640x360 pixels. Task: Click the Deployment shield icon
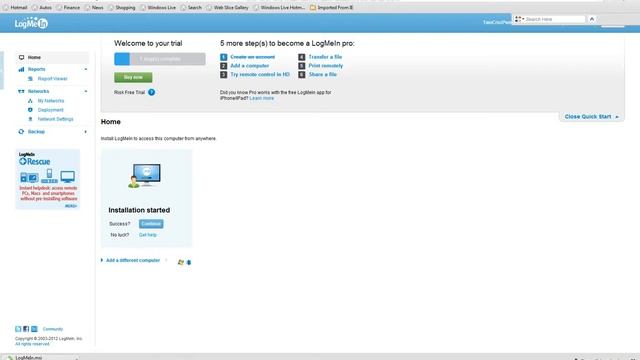click(30, 110)
